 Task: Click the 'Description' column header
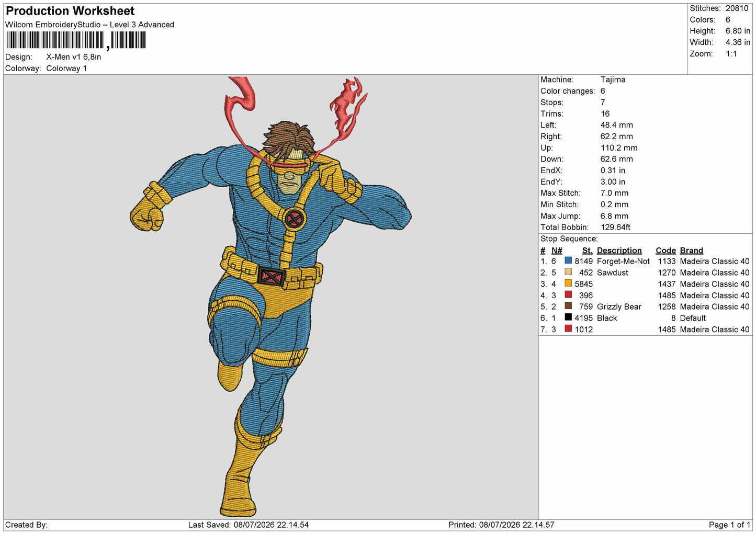[619, 251]
